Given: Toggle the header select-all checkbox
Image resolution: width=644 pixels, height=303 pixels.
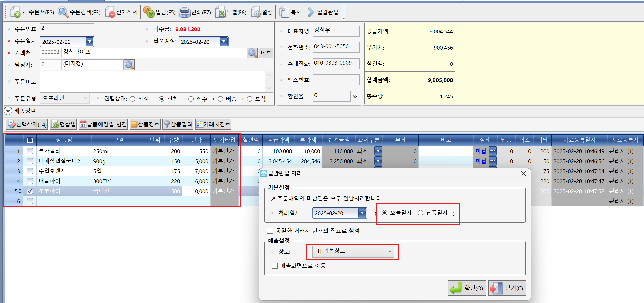Looking at the screenshot, I should tap(30, 140).
